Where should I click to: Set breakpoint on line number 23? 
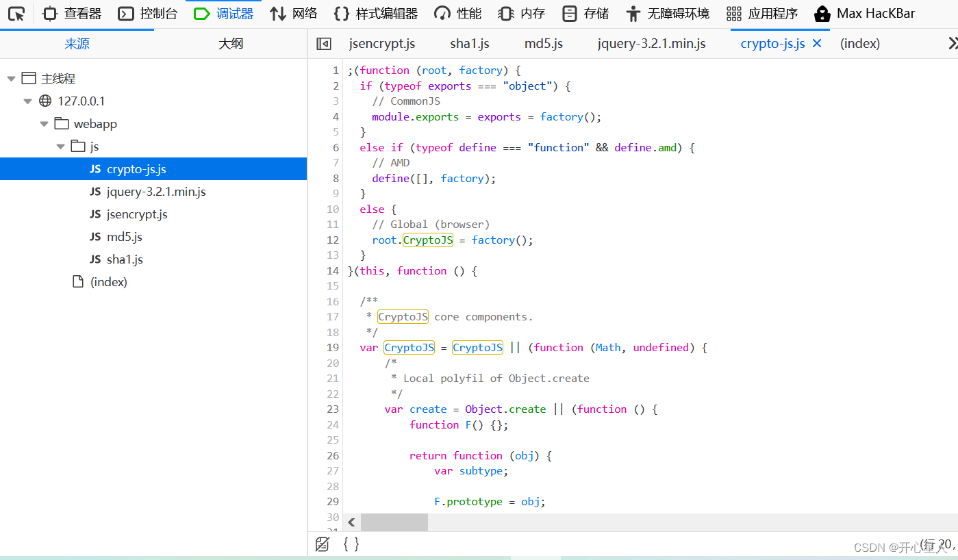(333, 409)
